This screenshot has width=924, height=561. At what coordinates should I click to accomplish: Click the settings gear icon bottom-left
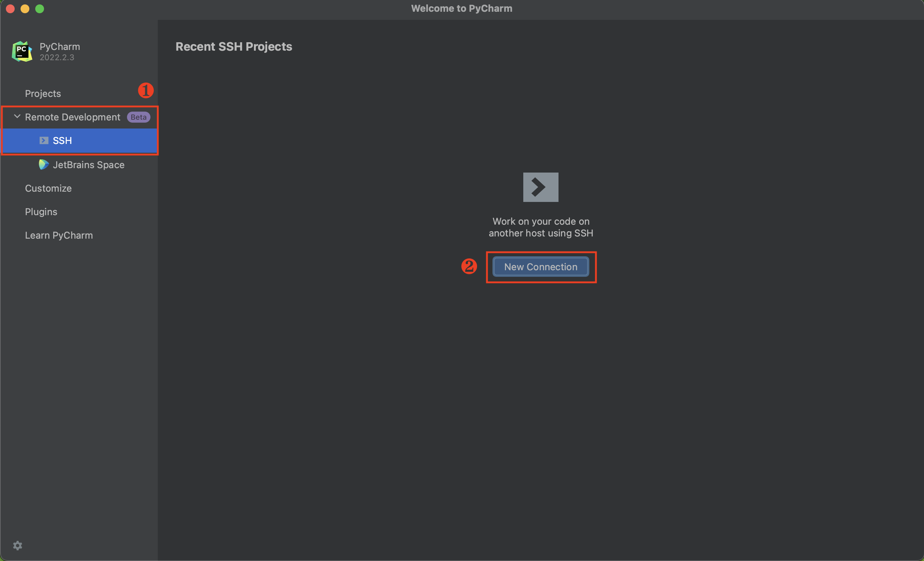(x=17, y=545)
